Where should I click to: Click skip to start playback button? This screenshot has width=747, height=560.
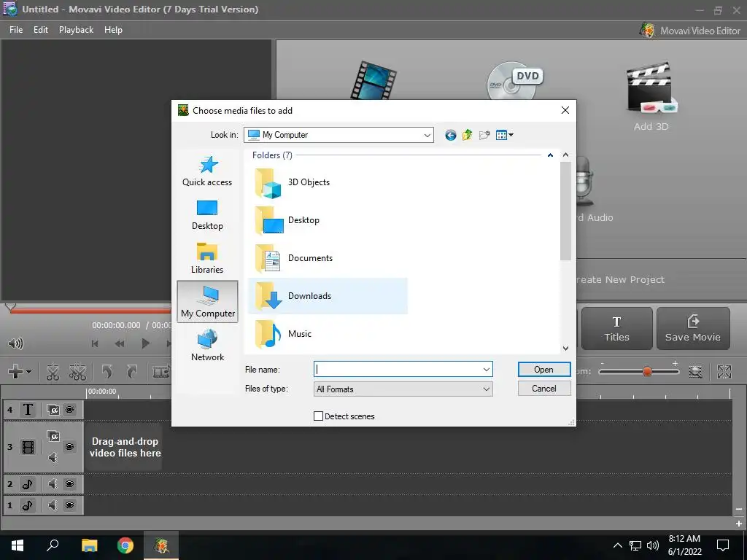(x=95, y=343)
